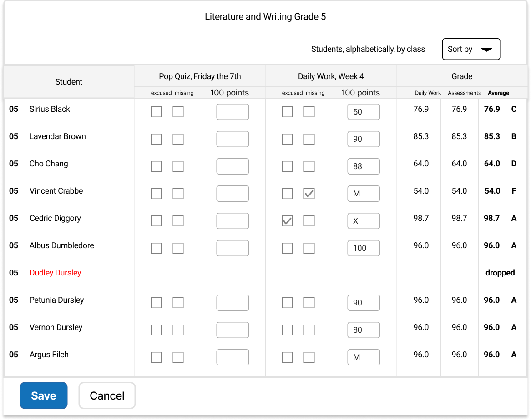
Task: Click Daily Work field showing M for Argus Filch
Action: coord(364,357)
